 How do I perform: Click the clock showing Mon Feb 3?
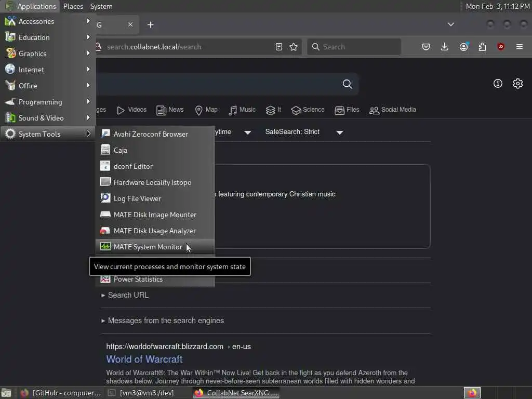pos(497,6)
